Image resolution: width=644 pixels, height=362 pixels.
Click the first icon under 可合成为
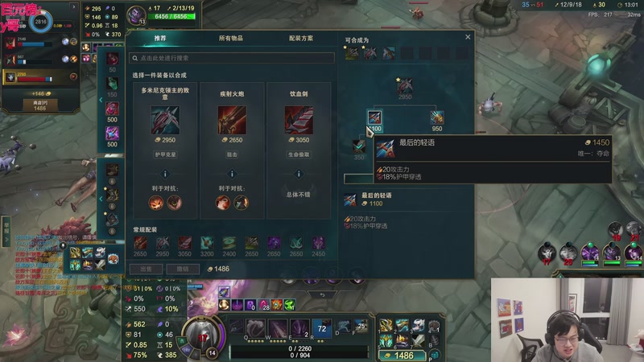tap(352, 53)
